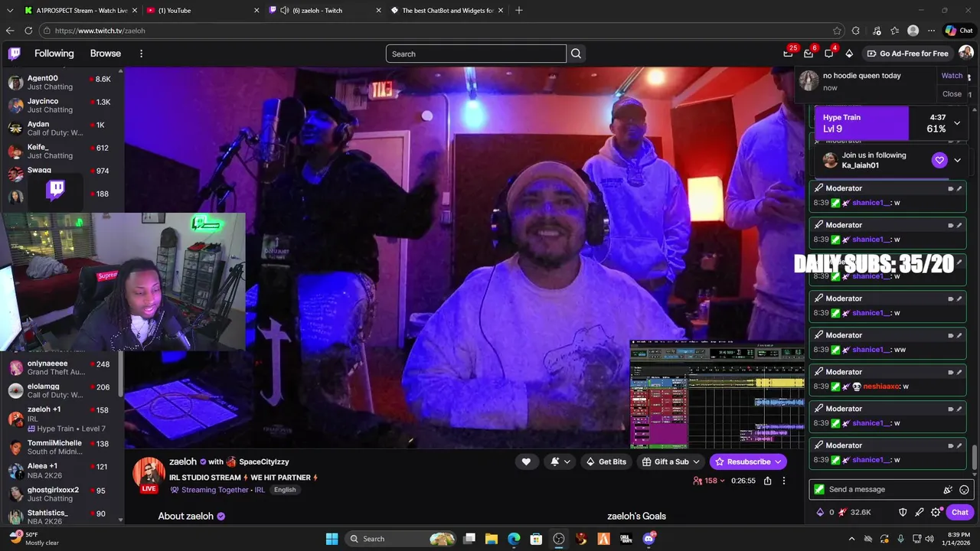Open the notification bell dropdown
Image resolution: width=980 pixels, height=551 pixels.
pos(560,461)
